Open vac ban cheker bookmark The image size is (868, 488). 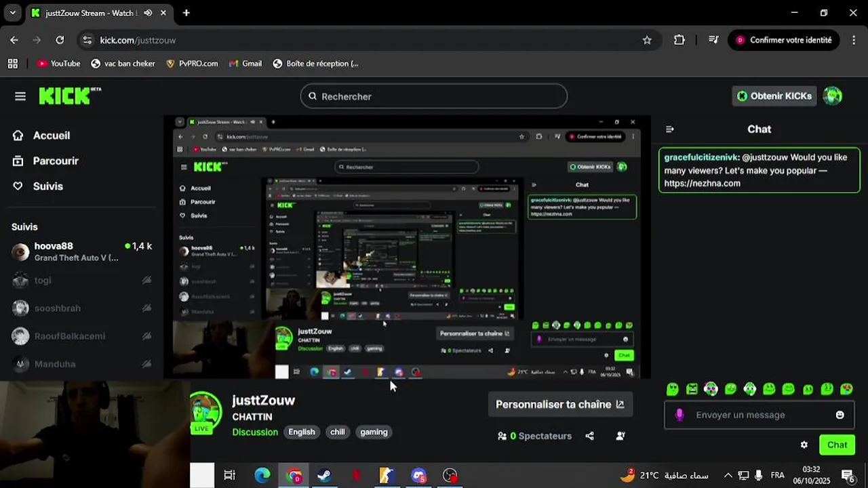pyautogui.click(x=123, y=64)
